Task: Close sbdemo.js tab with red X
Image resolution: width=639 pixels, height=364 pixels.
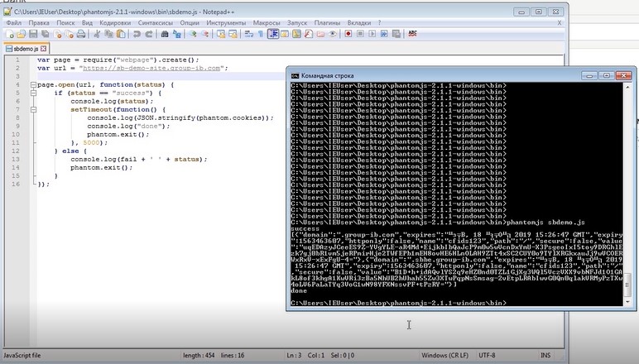Action: point(44,49)
